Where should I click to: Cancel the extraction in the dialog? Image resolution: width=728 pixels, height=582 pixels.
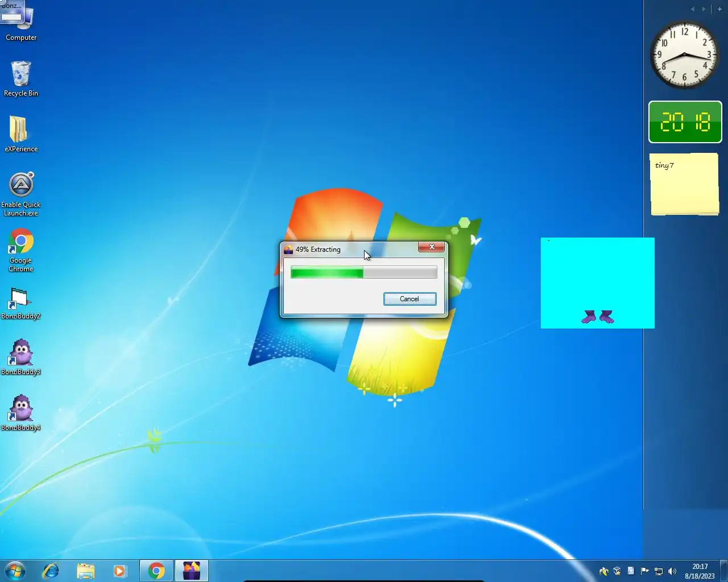click(409, 299)
